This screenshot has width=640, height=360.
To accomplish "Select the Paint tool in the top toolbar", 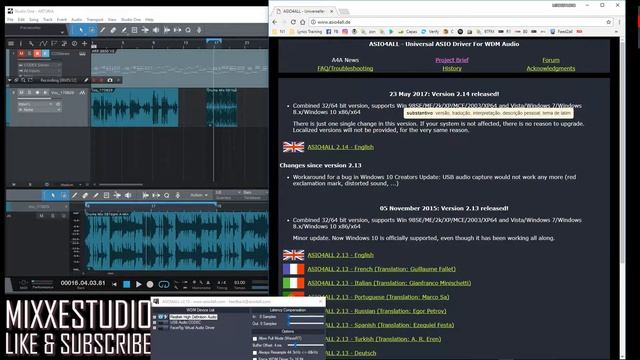I will [x=124, y=30].
